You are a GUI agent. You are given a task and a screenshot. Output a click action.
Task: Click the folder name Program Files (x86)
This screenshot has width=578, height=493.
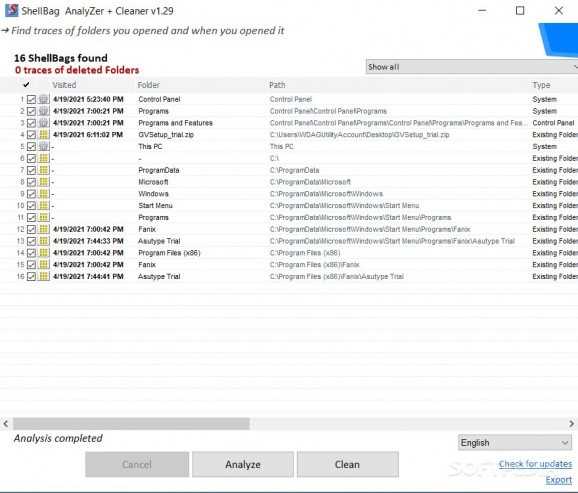pyautogui.click(x=169, y=253)
